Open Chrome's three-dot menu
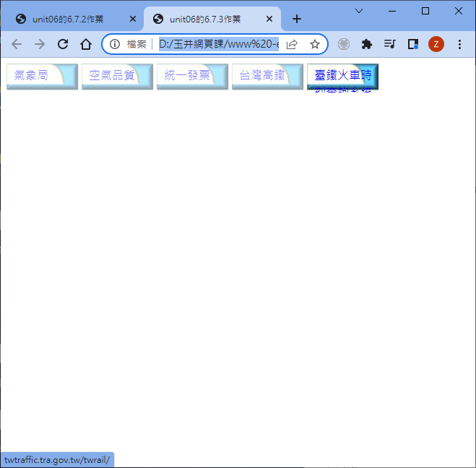This screenshot has width=476, height=468. pos(460,44)
